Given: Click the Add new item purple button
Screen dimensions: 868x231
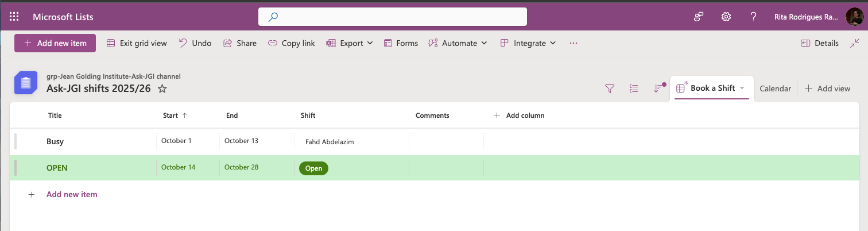Looking at the screenshot, I should [55, 43].
